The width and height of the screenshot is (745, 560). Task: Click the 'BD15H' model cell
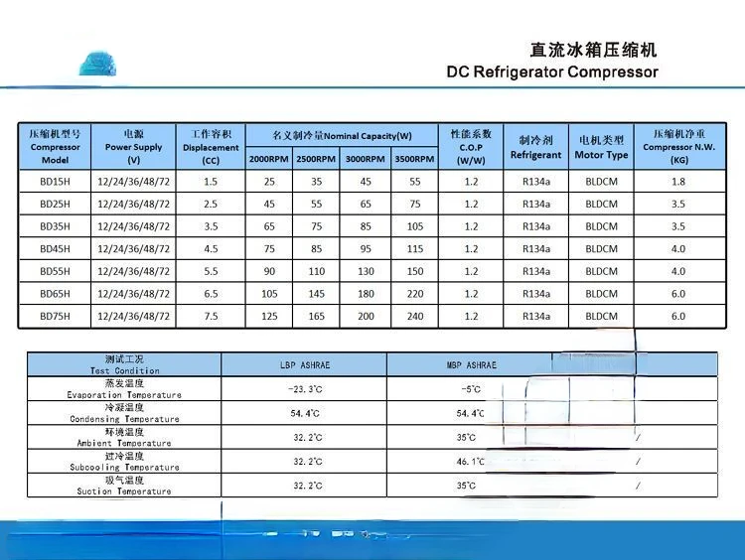tap(55, 182)
